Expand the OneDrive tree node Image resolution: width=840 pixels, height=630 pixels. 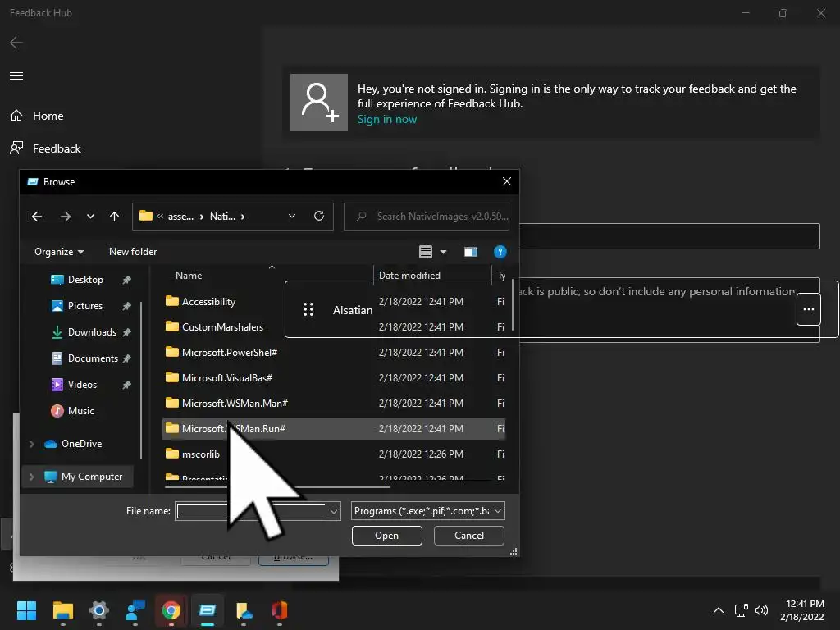(32, 444)
